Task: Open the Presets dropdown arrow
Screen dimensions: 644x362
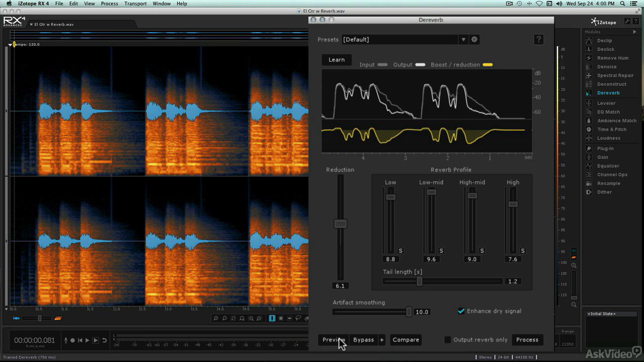Action: (x=463, y=39)
